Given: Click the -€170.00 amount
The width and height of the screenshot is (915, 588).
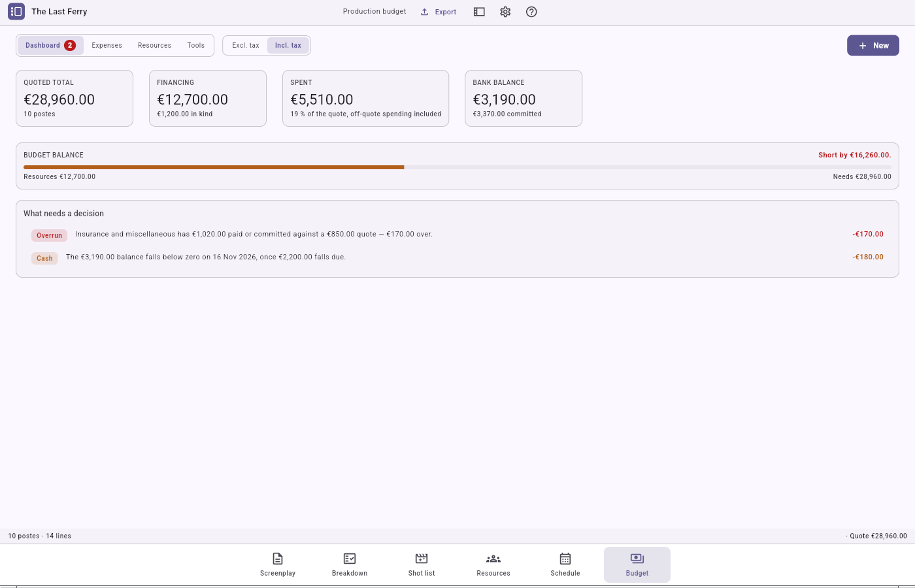Looking at the screenshot, I should [868, 234].
